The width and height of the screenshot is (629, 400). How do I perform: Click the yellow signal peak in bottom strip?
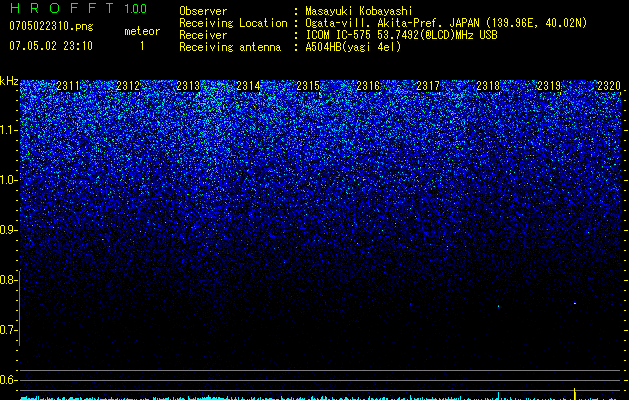pyautogui.click(x=575, y=393)
